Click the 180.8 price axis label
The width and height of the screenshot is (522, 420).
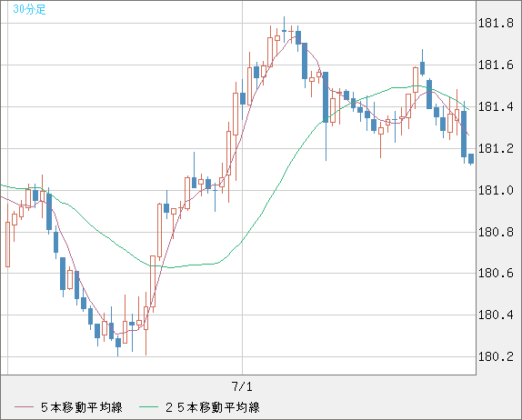496,232
